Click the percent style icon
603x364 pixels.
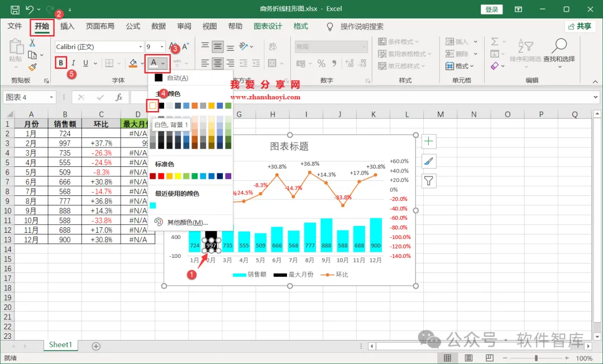(322, 64)
